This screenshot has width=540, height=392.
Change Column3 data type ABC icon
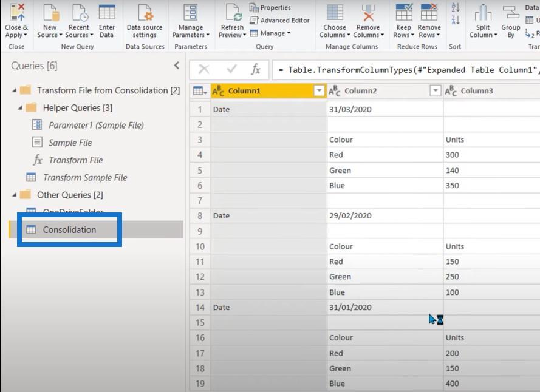(451, 91)
